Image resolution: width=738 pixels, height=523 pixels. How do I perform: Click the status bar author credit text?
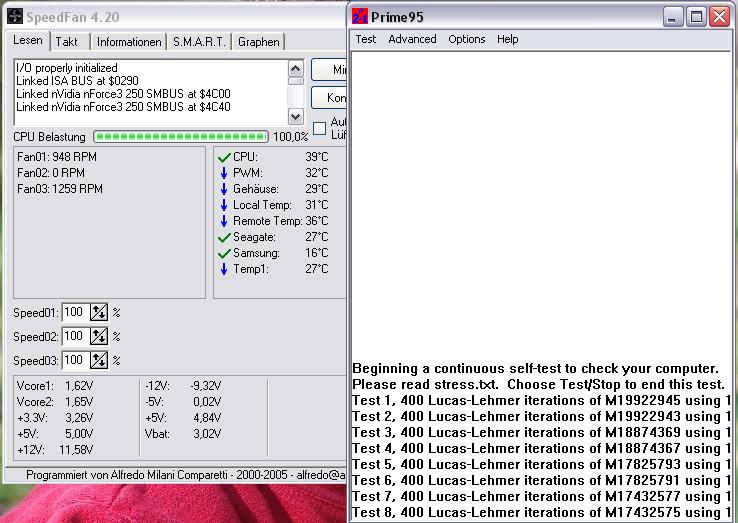click(185, 475)
